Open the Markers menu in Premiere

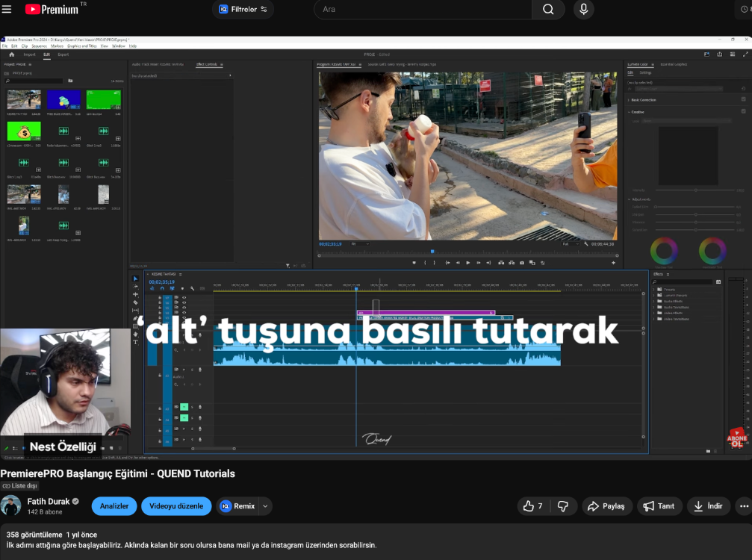[57, 46]
